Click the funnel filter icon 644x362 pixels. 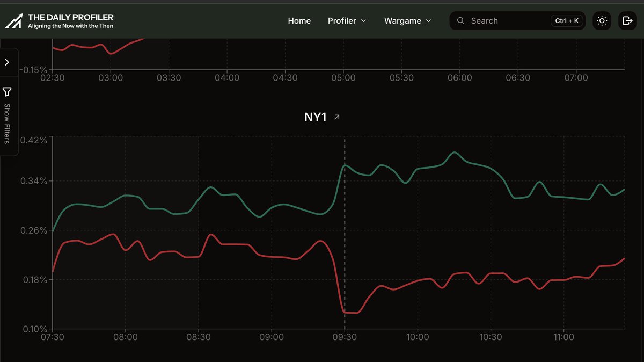pos(7,92)
